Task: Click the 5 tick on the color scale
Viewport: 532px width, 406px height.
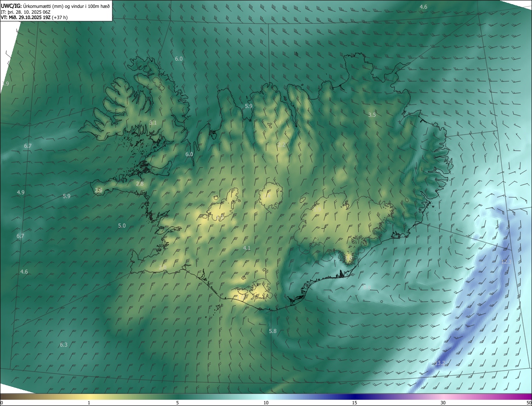Action: [177, 403]
